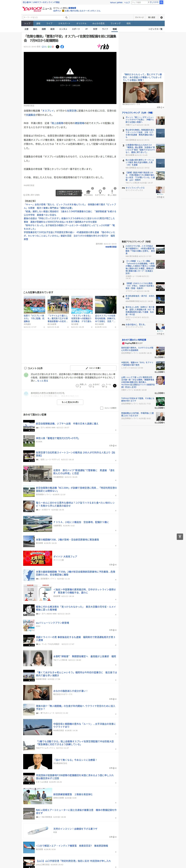Share the first comment on X
Screen dimensions: 186x868
tap(115, 386)
